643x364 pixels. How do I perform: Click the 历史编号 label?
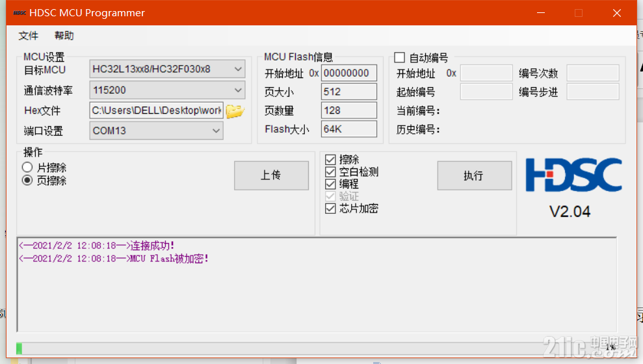click(418, 129)
